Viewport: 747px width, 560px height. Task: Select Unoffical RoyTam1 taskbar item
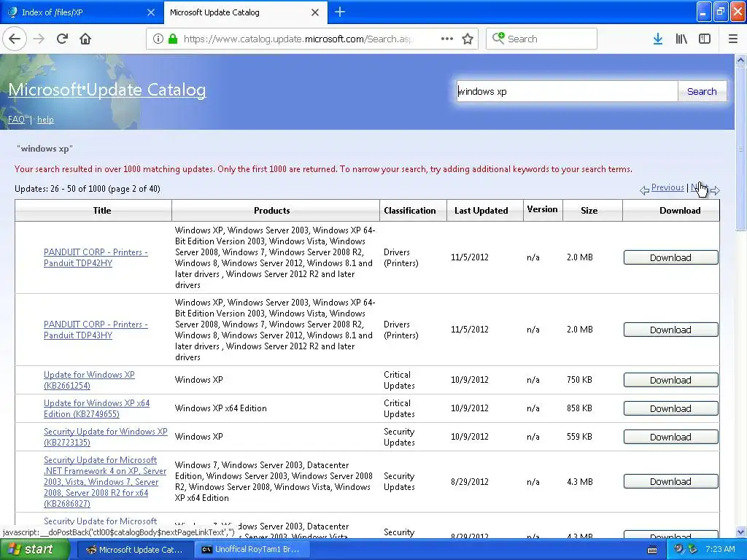click(252, 550)
